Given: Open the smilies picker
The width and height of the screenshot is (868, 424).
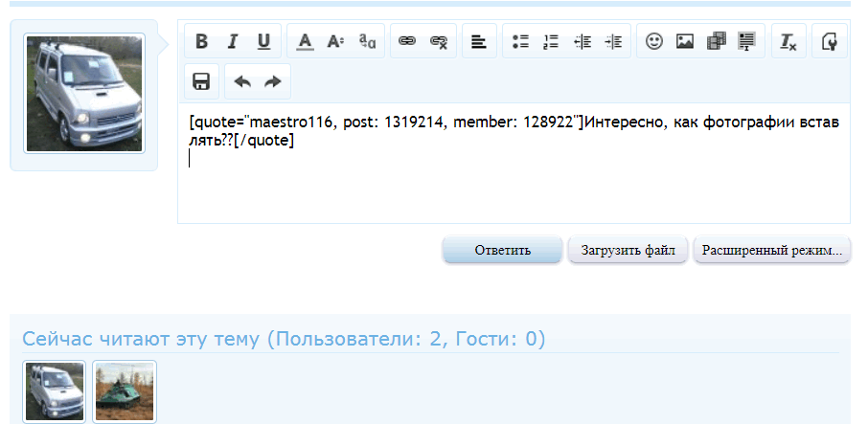Looking at the screenshot, I should point(654,41).
